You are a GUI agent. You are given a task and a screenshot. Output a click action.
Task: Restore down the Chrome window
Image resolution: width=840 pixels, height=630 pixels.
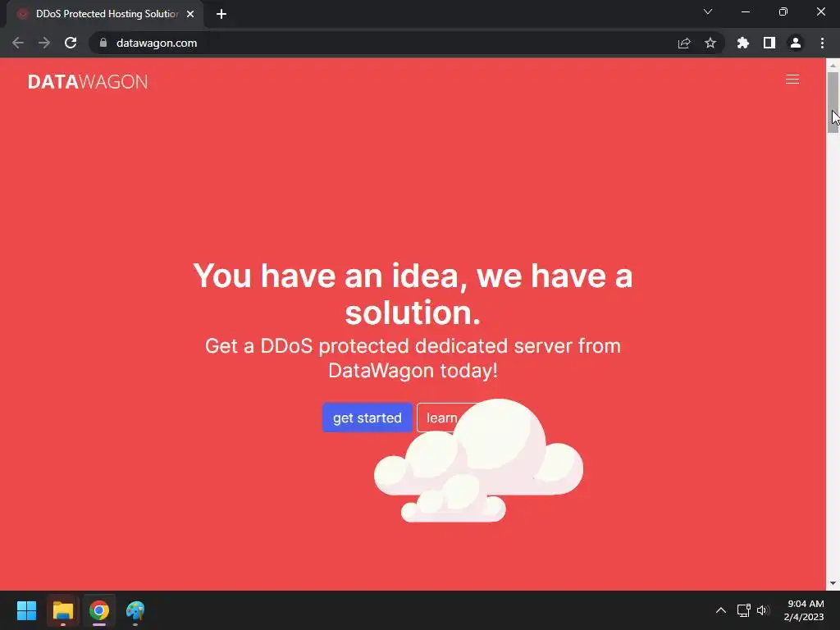(x=783, y=11)
